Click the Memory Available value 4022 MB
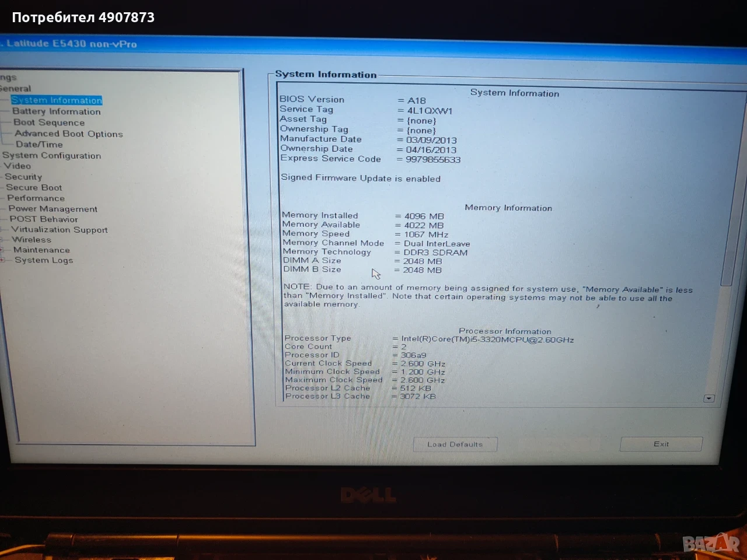 (424, 225)
